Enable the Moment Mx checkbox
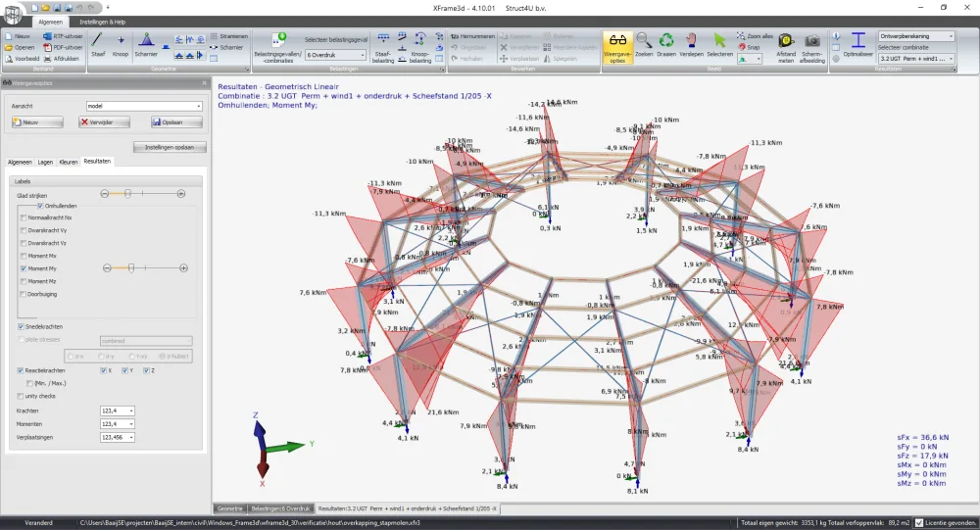This screenshot has width=980, height=530. click(24, 256)
